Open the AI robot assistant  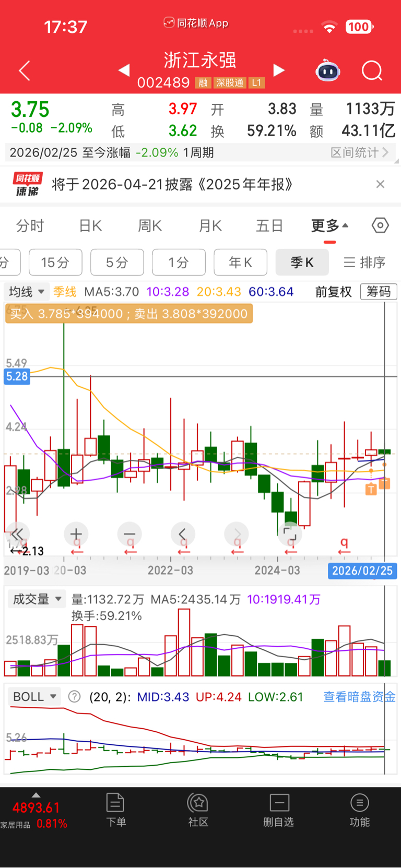click(328, 70)
